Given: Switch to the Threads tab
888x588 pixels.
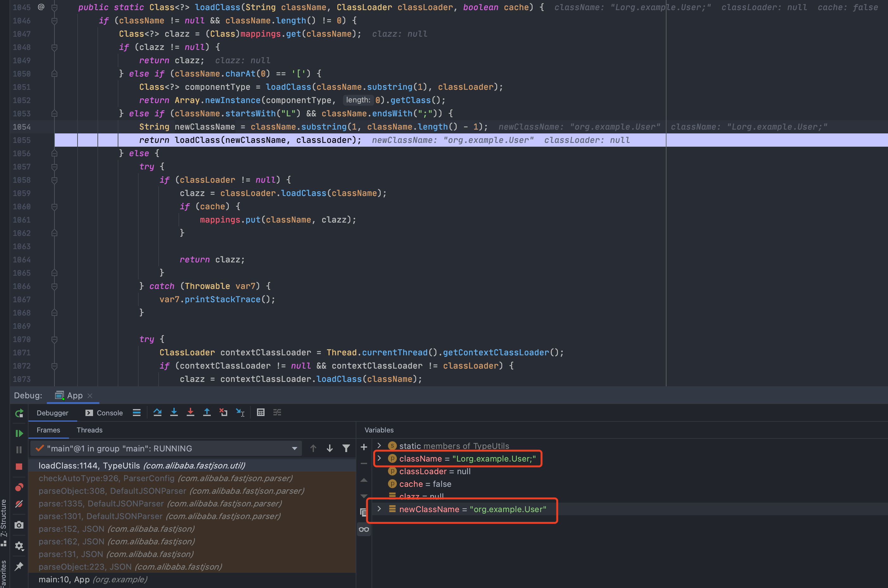Looking at the screenshot, I should click(x=89, y=430).
